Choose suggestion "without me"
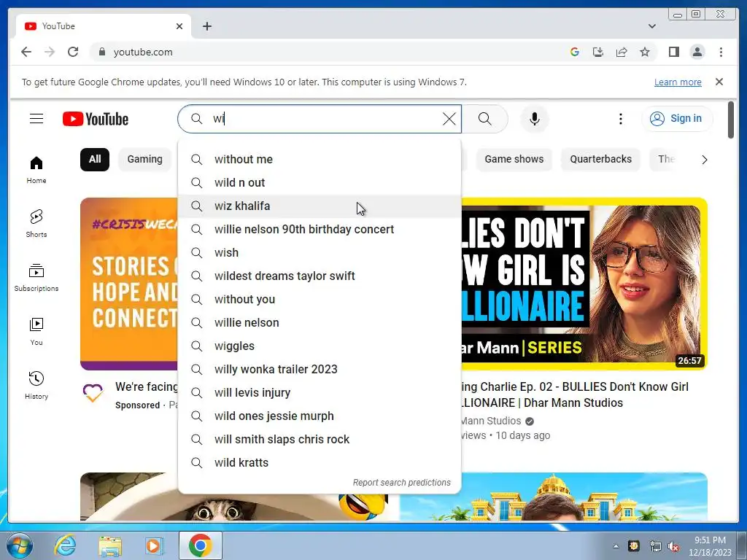 pos(320,159)
